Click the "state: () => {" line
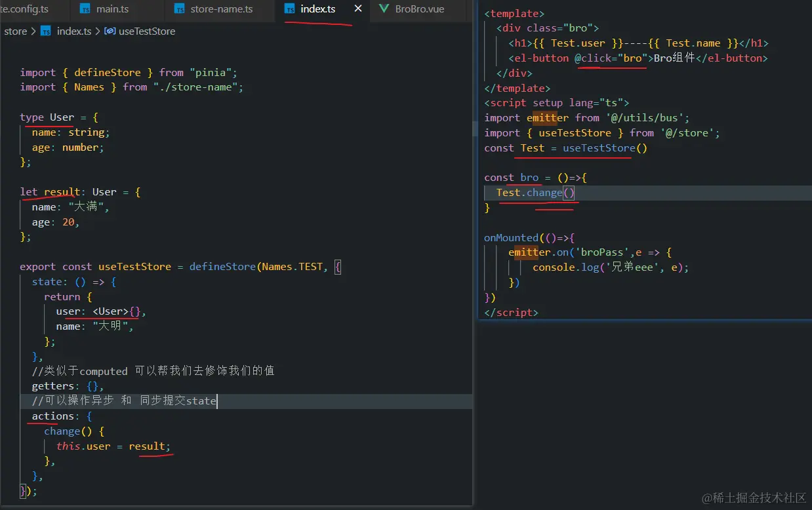Image resolution: width=812 pixels, height=510 pixels. [x=74, y=282]
